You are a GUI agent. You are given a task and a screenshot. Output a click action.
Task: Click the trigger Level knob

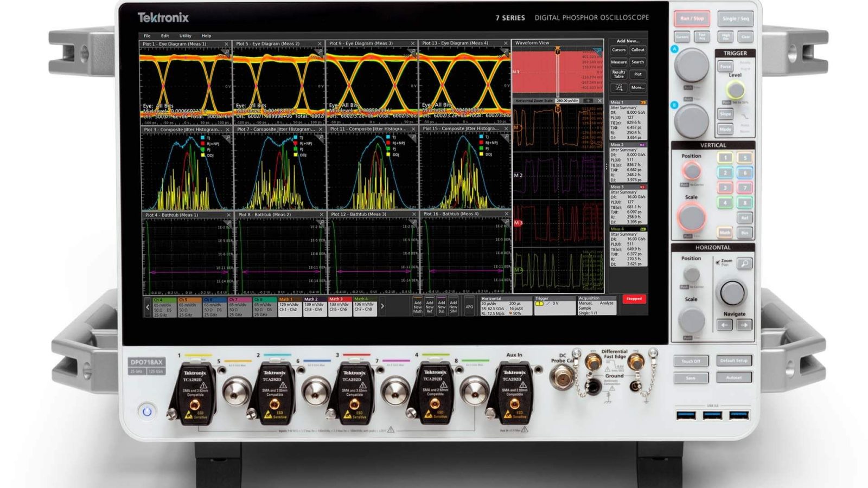click(736, 89)
